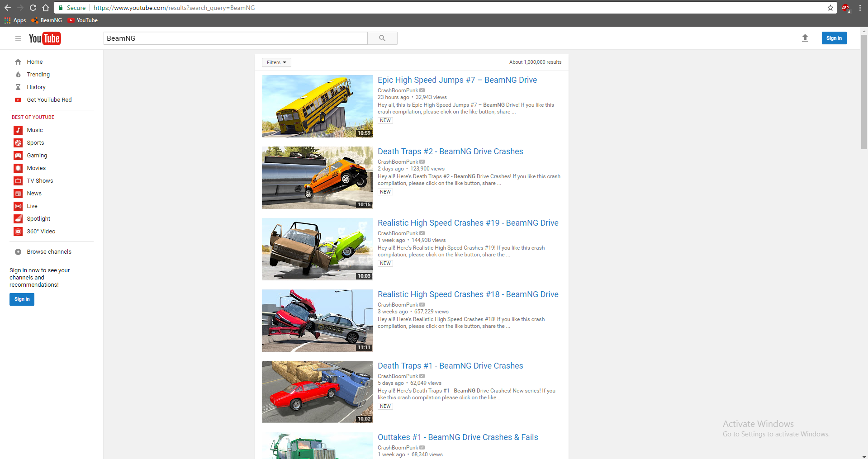This screenshot has width=868, height=459.
Task: Click into the search box containing BeamNG
Action: (235, 38)
